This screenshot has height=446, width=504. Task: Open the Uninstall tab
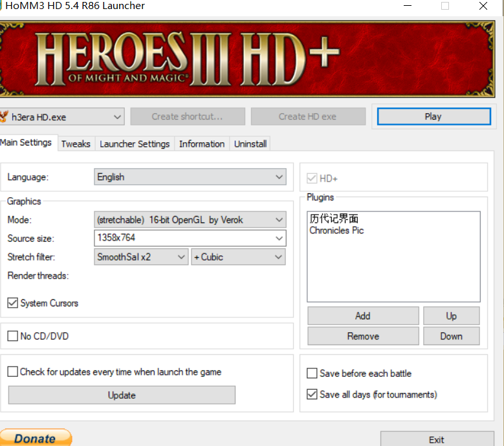point(250,144)
